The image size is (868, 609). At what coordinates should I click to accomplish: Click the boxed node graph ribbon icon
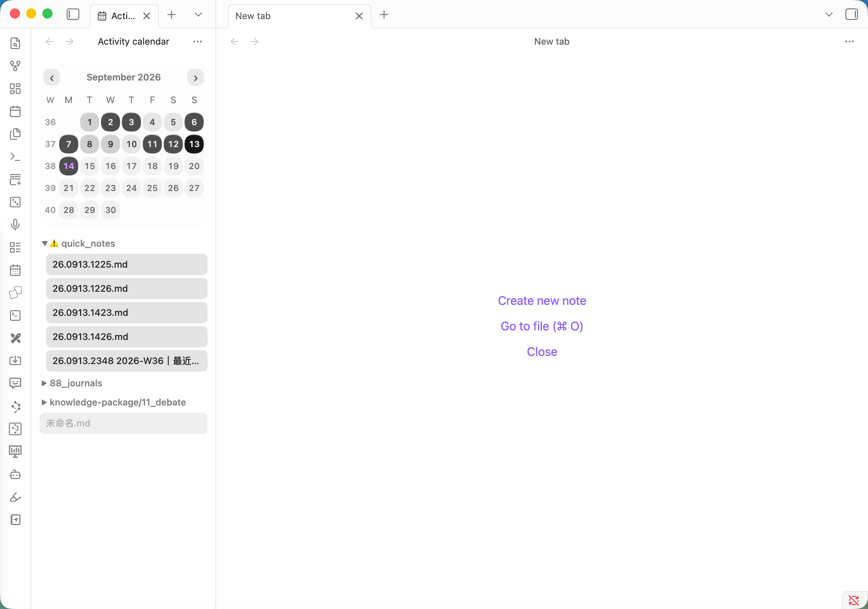(15, 429)
